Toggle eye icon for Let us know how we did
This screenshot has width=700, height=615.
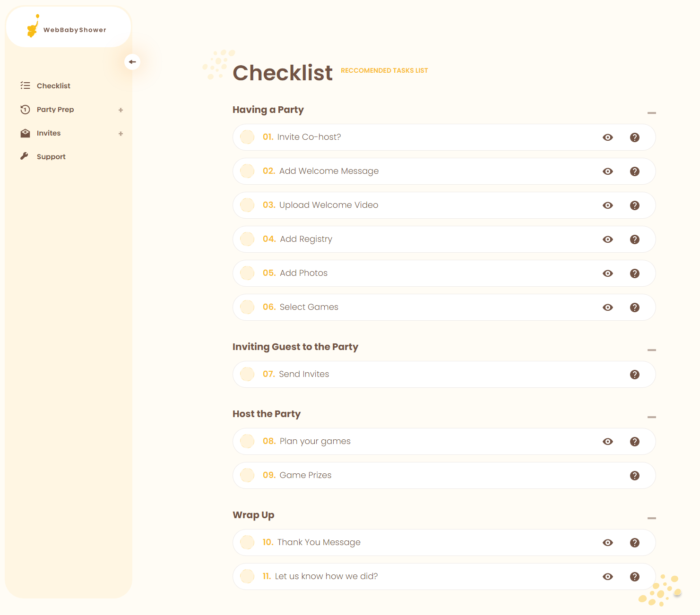(x=608, y=577)
